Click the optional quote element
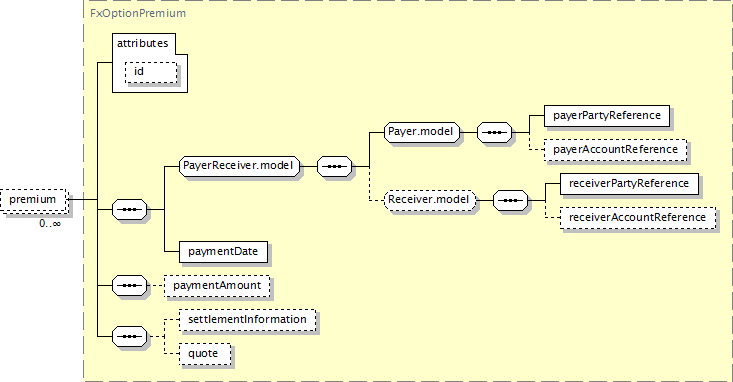Viewport: 733px width, 382px height. click(x=205, y=354)
